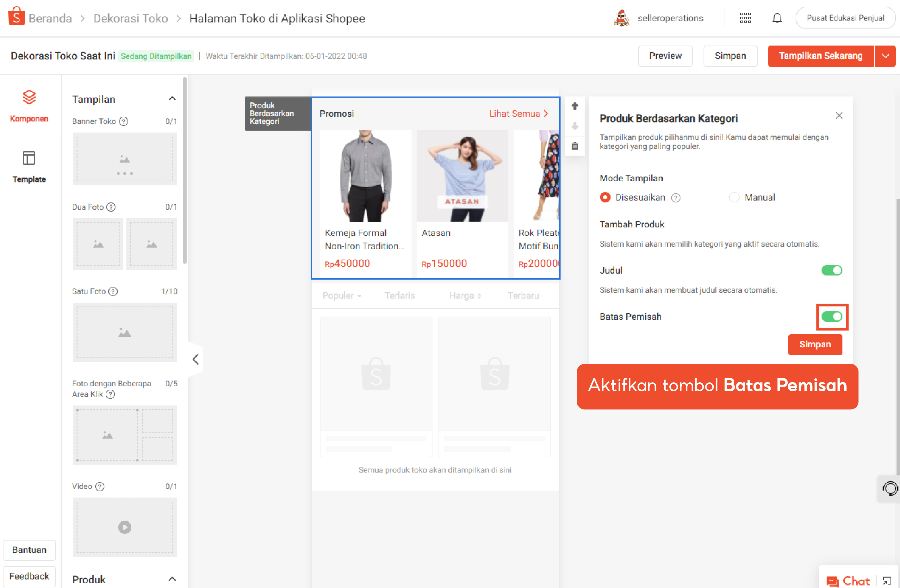Open dropdown arrow beside Tampilkan Sekarang
This screenshot has height=588, width=900.
point(885,56)
